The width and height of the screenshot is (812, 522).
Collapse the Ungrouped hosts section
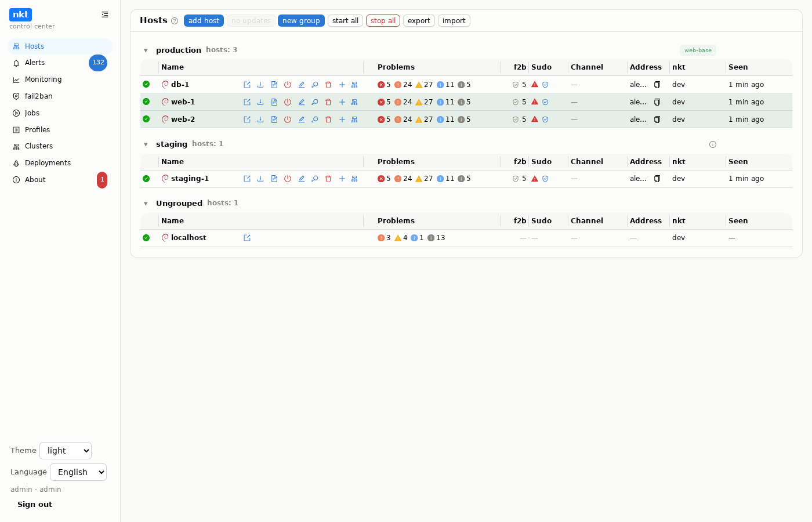coord(146,204)
